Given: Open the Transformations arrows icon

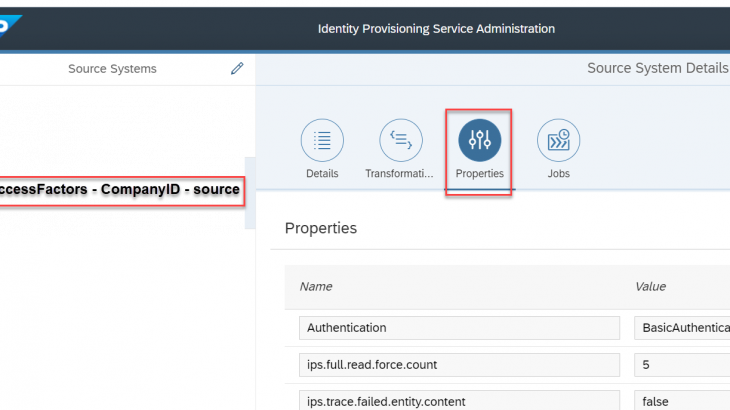Looking at the screenshot, I should [401, 140].
